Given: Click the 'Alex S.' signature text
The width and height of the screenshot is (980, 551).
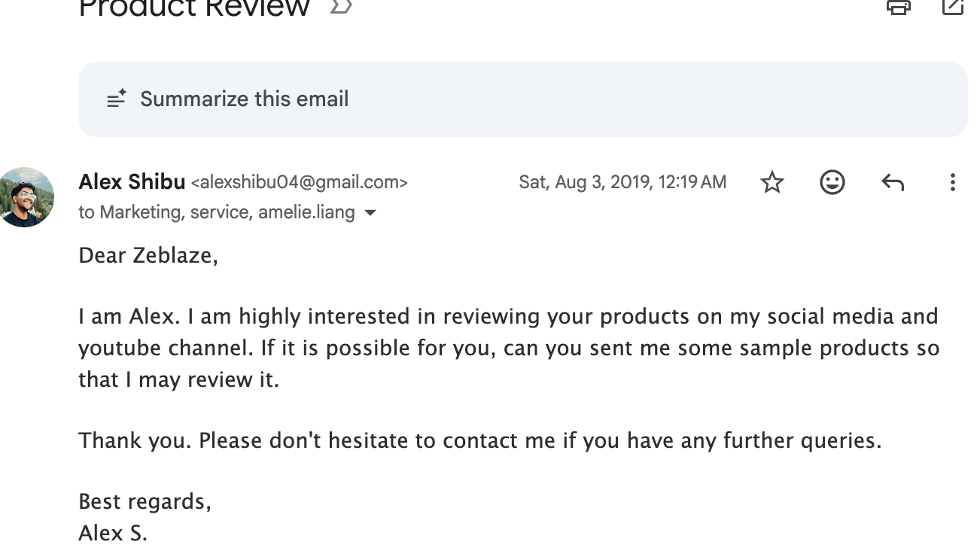Looking at the screenshot, I should tap(113, 533).
